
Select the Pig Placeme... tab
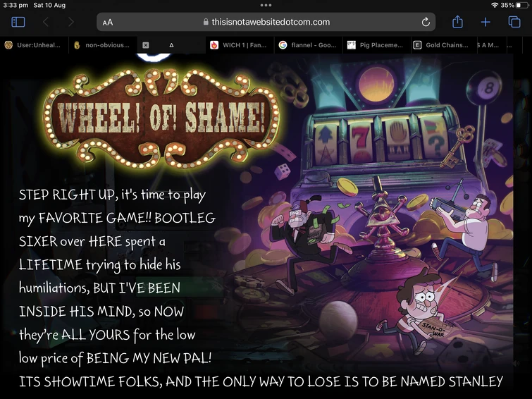(376, 45)
